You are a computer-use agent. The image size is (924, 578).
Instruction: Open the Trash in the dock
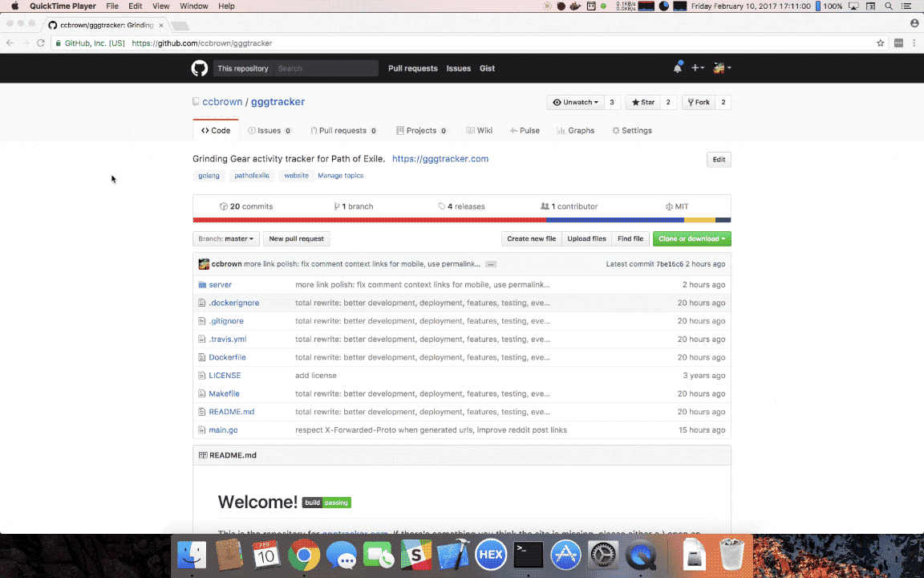[732, 555]
